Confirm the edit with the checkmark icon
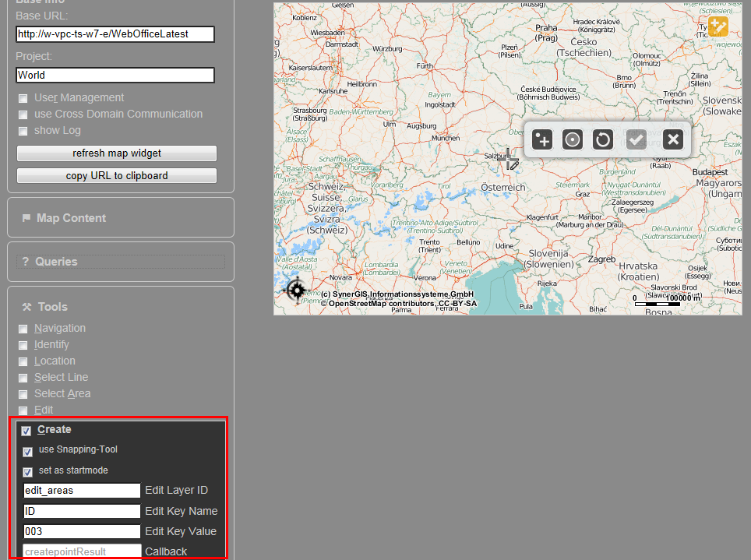Viewport: 751px width, 560px height. click(636, 139)
